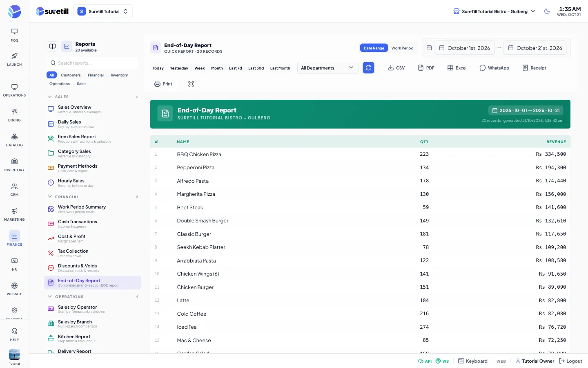
Task: Open the October 21st, 2026 end date picker
Action: coord(535,48)
